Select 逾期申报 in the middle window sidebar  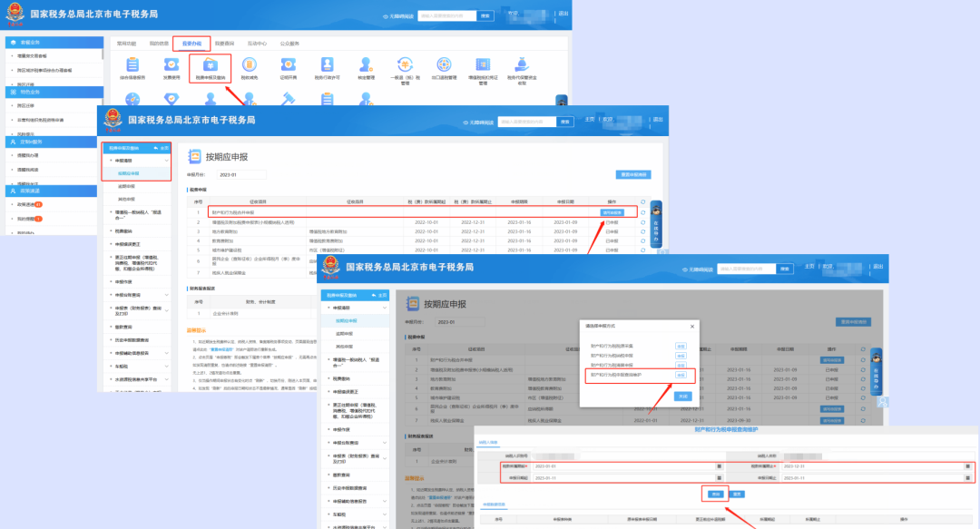[x=126, y=186]
